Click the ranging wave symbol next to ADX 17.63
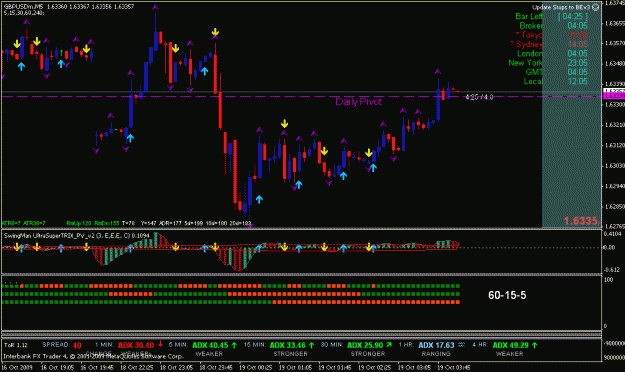 [461, 345]
